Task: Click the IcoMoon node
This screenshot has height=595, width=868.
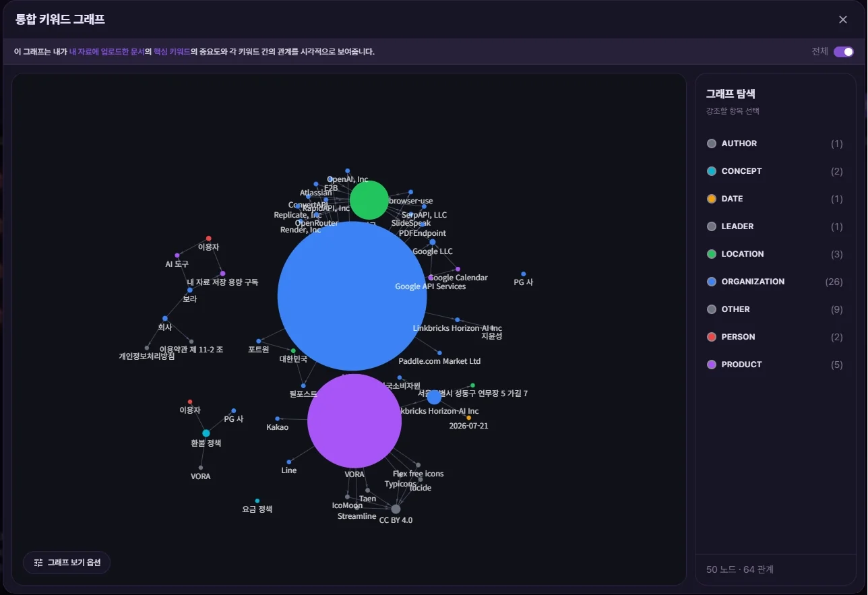Action: click(x=348, y=497)
